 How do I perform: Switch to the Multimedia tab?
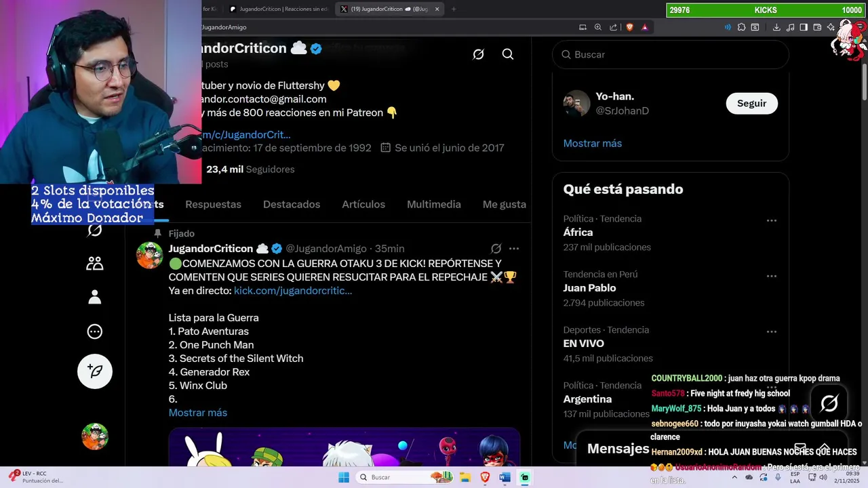click(x=434, y=204)
